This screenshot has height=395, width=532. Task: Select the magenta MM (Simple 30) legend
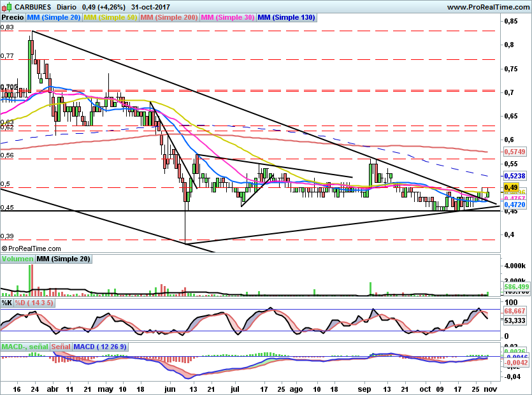click(227, 18)
